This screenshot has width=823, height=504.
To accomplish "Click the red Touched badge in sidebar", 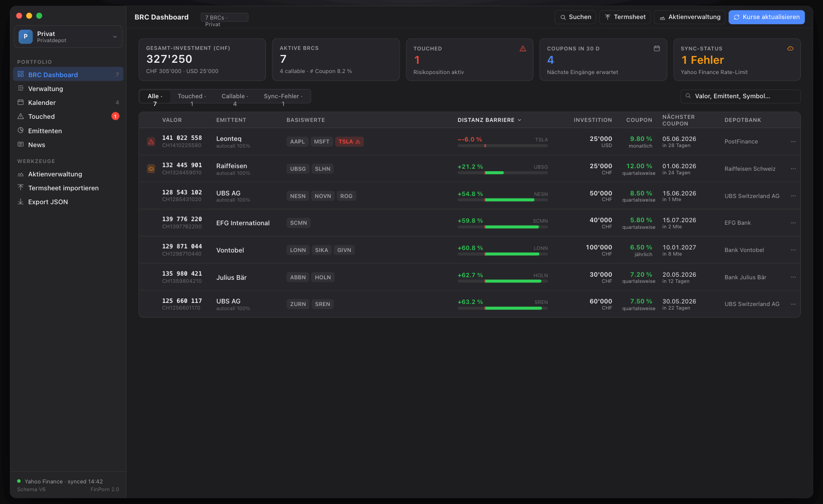I will click(x=115, y=116).
